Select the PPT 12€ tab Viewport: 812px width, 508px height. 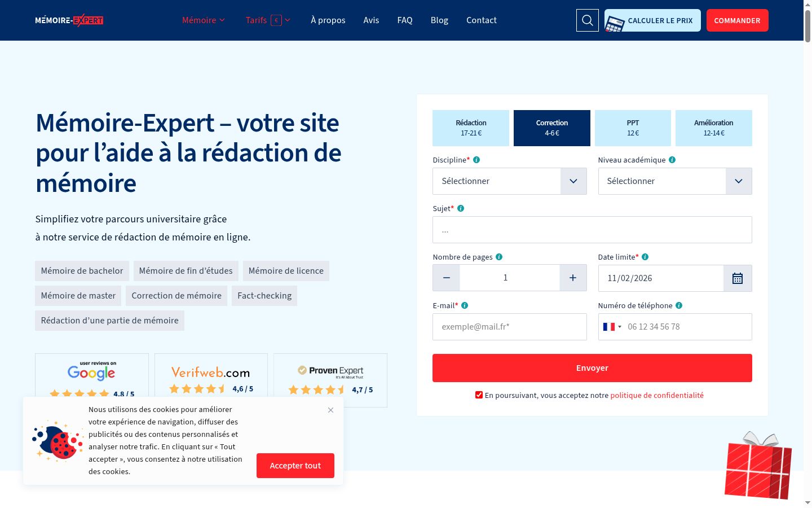[x=633, y=128]
